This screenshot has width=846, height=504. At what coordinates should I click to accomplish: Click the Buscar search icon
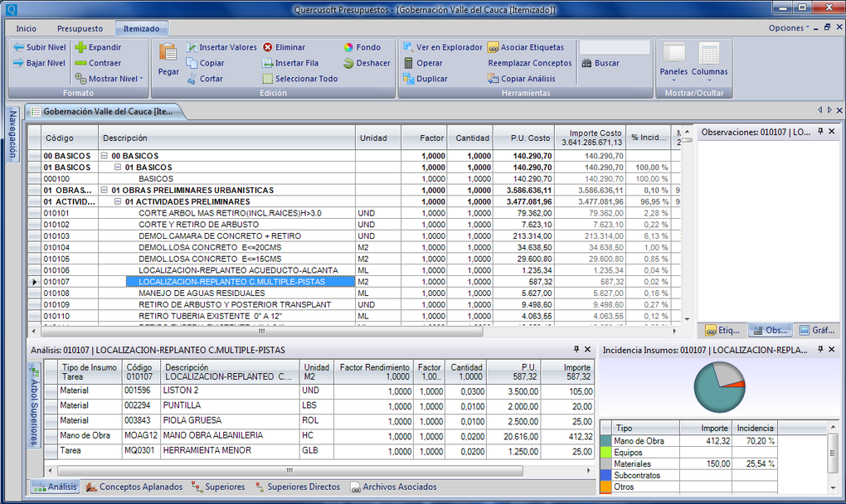[587, 63]
